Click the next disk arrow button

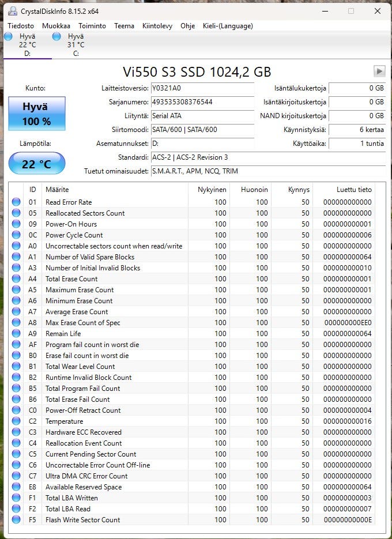coord(379,71)
